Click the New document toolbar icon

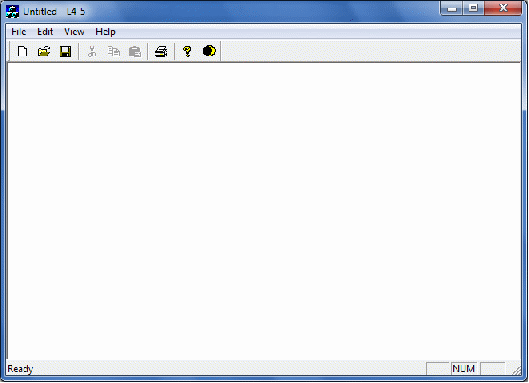[23, 51]
